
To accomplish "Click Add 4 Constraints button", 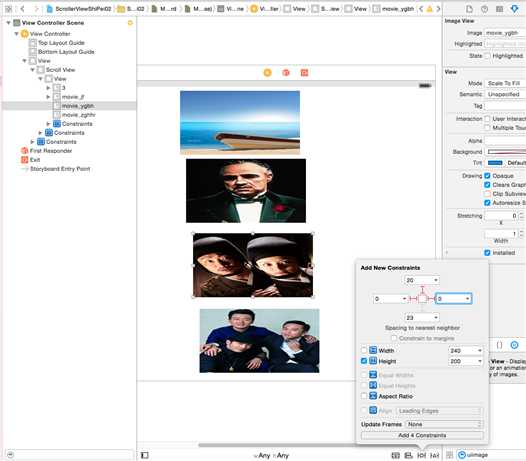I will [422, 435].
